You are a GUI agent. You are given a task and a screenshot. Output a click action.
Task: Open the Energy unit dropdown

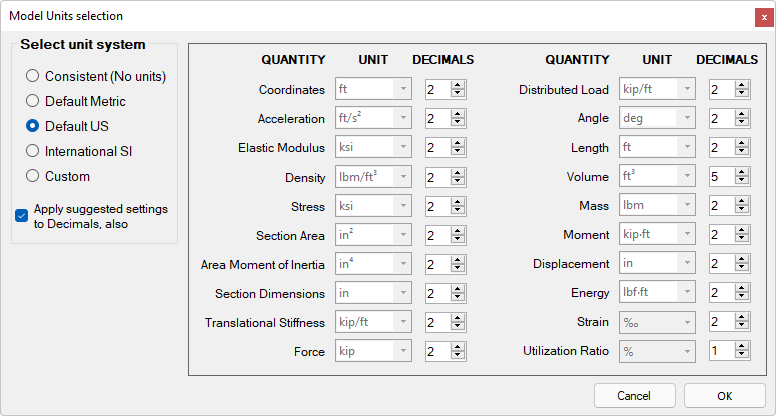click(657, 292)
